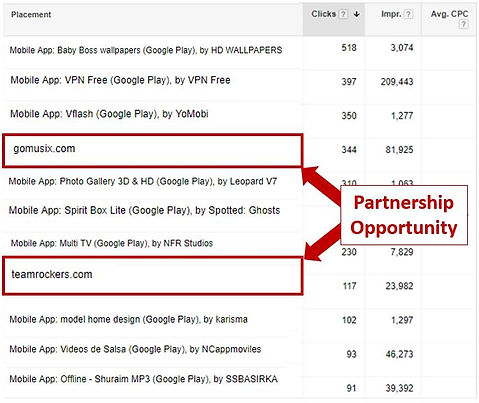This screenshot has width=479, height=403.
Task: Select model home design by karisma placement
Action: [128, 319]
